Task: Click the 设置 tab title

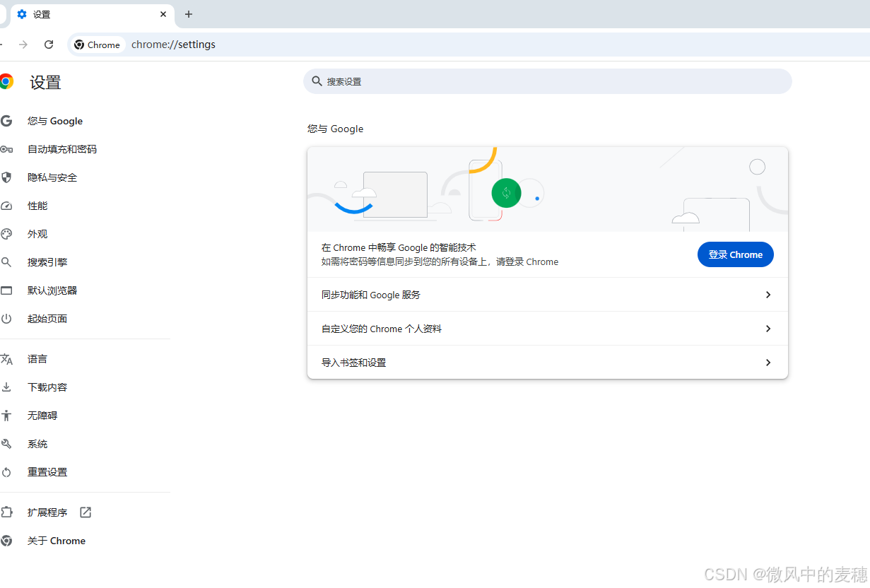Action: click(x=42, y=14)
